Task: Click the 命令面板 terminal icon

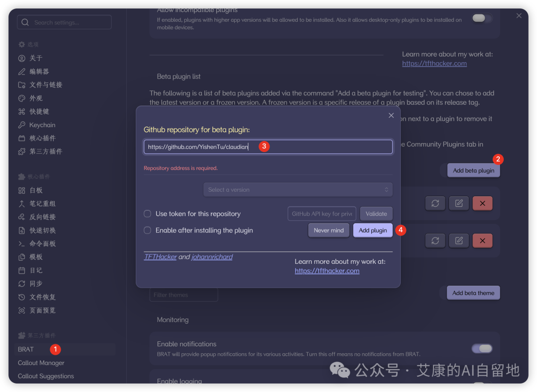Action: tap(21, 244)
